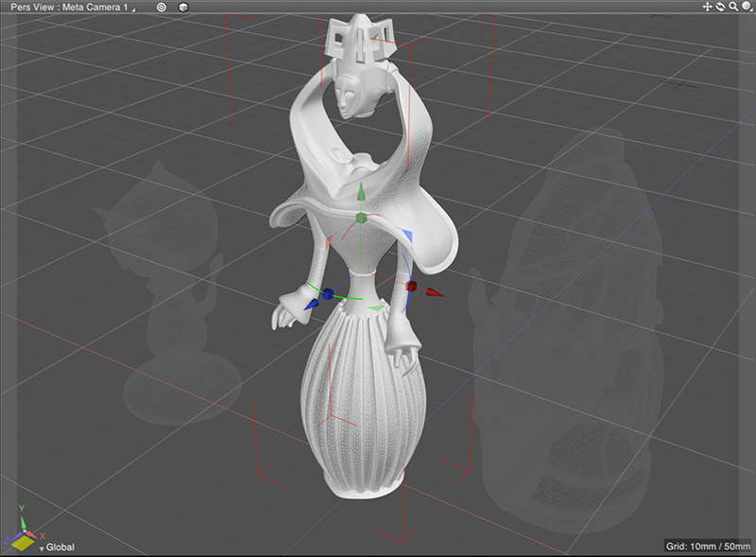Image resolution: width=756 pixels, height=557 pixels.
Task: Click the blue Z-axis move arrow
Action: 311,305
